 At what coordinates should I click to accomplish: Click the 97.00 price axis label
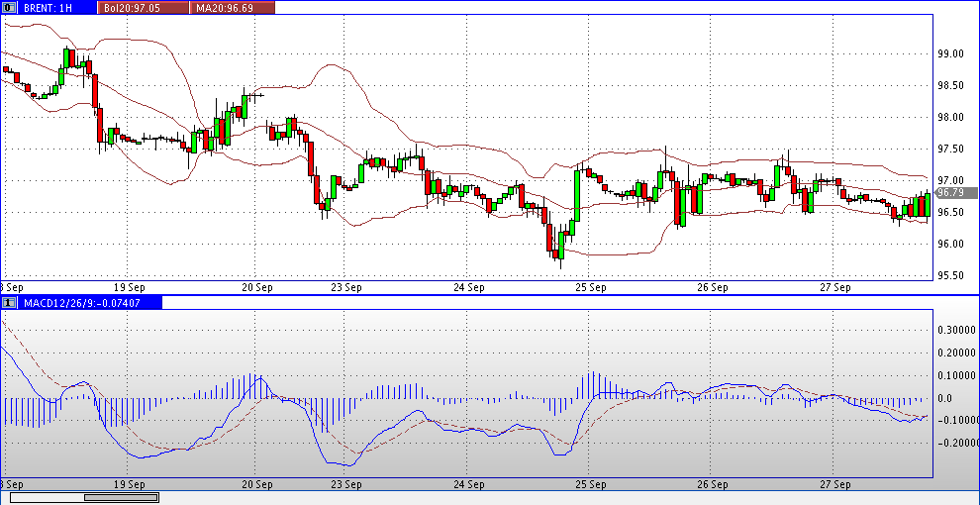(950, 180)
